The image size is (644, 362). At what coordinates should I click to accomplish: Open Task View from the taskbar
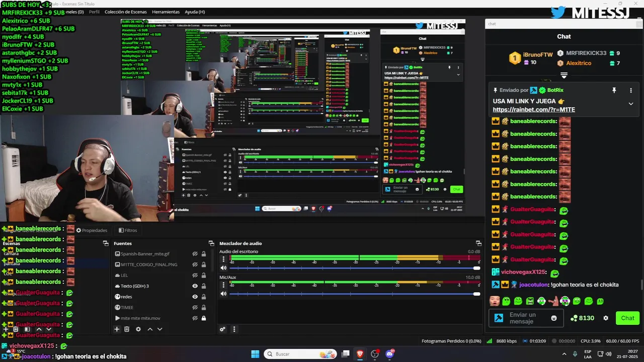[346, 354]
